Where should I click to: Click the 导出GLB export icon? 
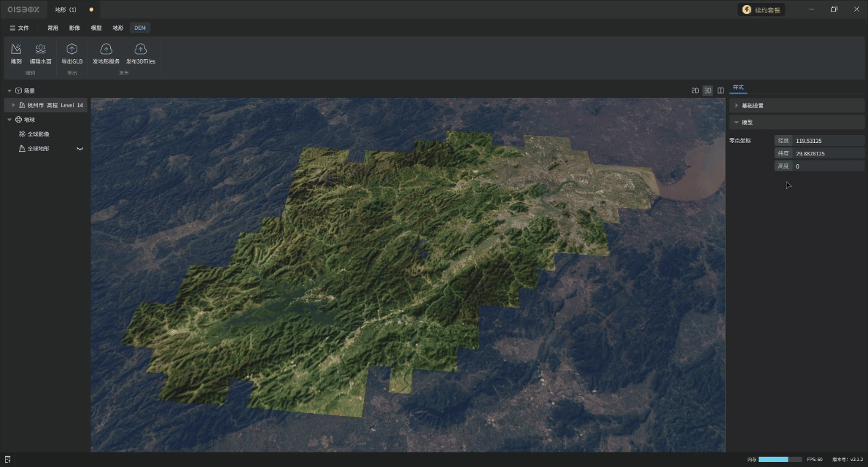point(71,50)
